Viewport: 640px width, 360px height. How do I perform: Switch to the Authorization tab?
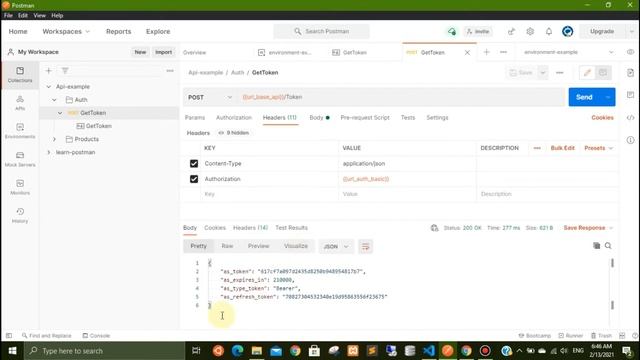point(234,118)
